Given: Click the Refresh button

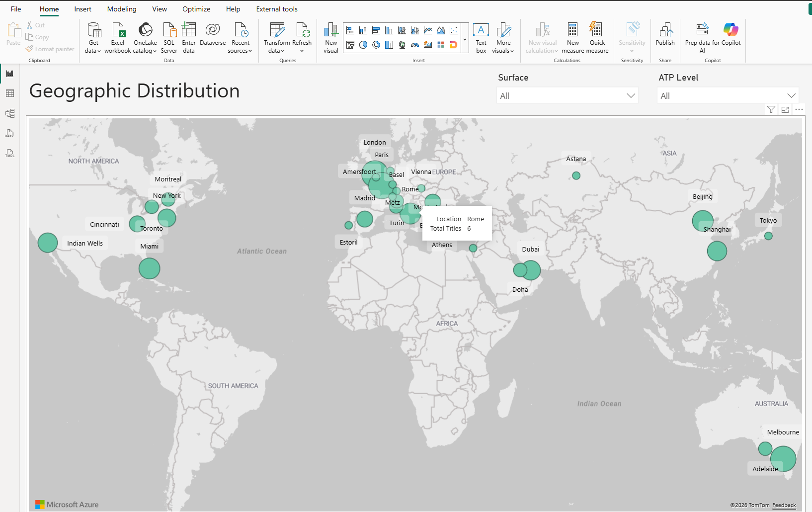Looking at the screenshot, I should [x=302, y=38].
